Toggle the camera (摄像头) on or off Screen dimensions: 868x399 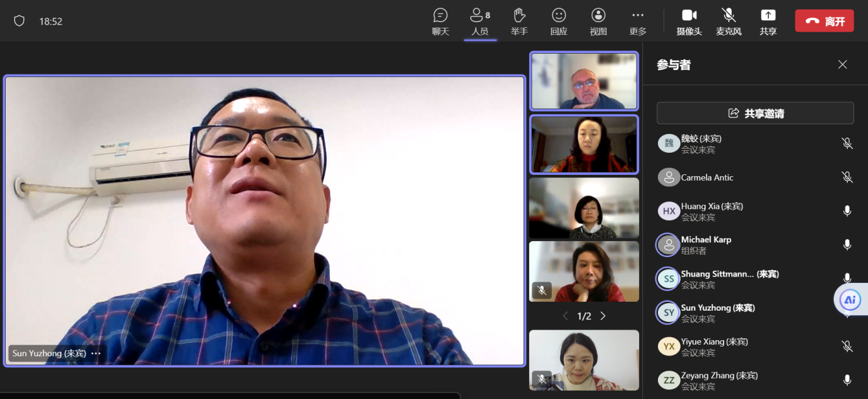(689, 21)
